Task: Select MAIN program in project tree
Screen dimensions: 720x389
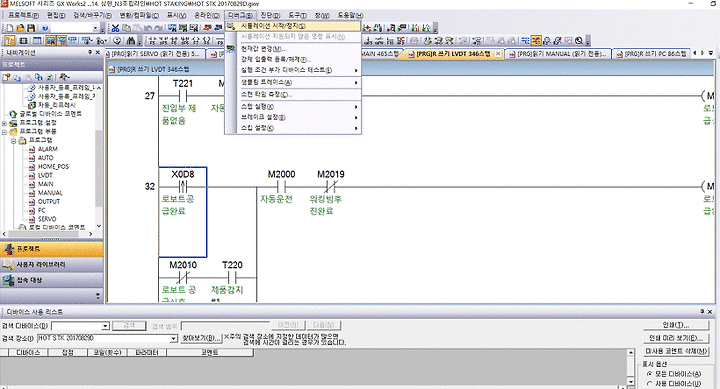Action: (45, 184)
